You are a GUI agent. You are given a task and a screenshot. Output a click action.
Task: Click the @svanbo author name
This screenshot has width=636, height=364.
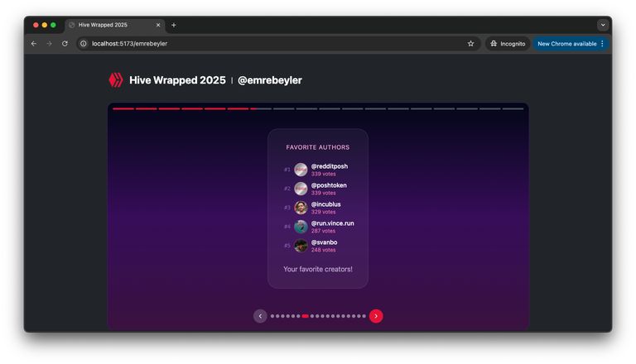coord(324,242)
